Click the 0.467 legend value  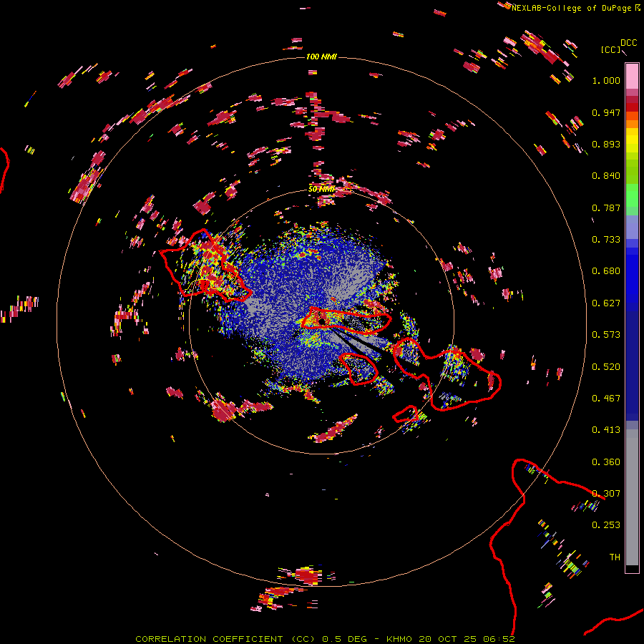pos(606,399)
